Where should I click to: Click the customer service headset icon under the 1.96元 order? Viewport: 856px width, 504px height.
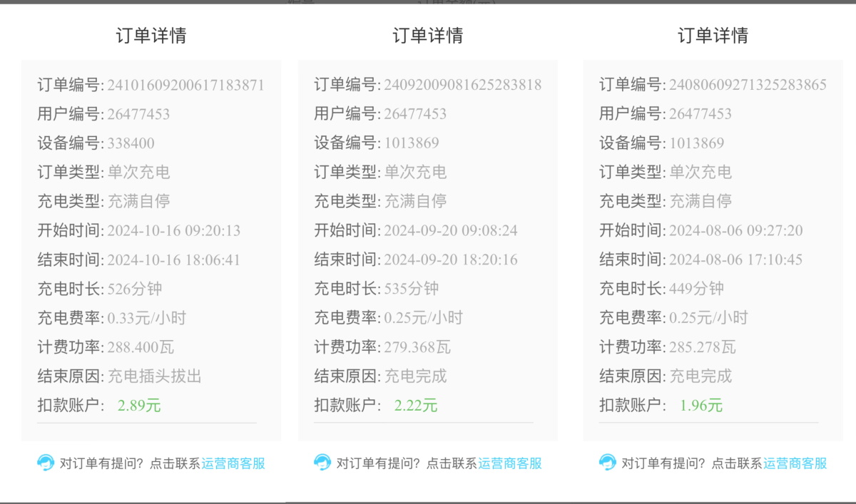(608, 463)
